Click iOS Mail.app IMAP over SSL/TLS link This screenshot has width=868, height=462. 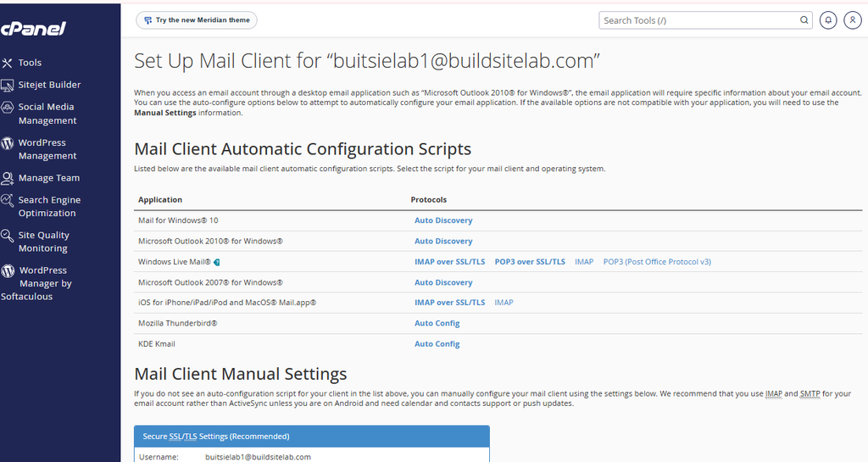pos(449,303)
